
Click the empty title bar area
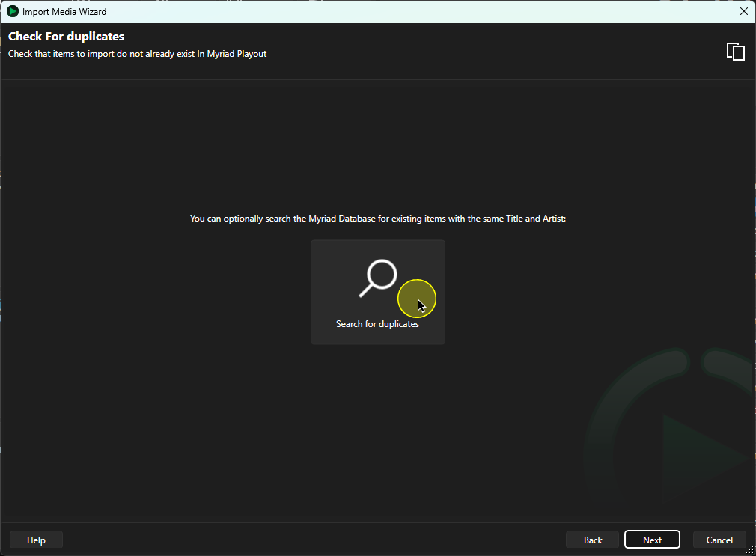[419, 11]
